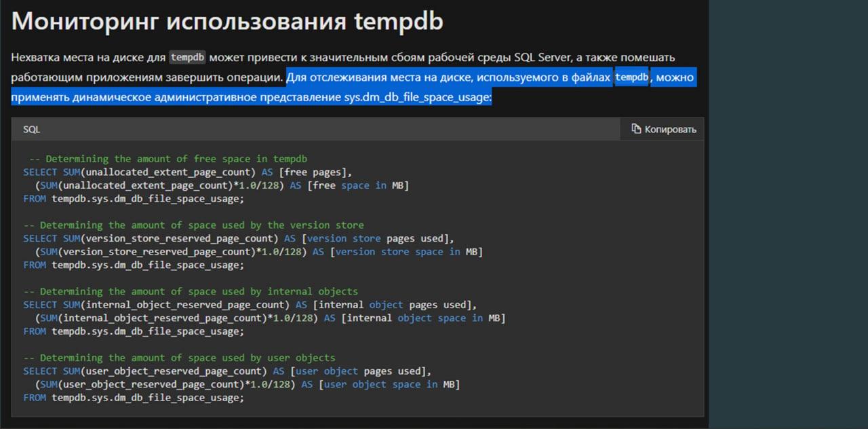Click the SQL language label
The height and width of the screenshot is (429, 868).
click(32, 129)
